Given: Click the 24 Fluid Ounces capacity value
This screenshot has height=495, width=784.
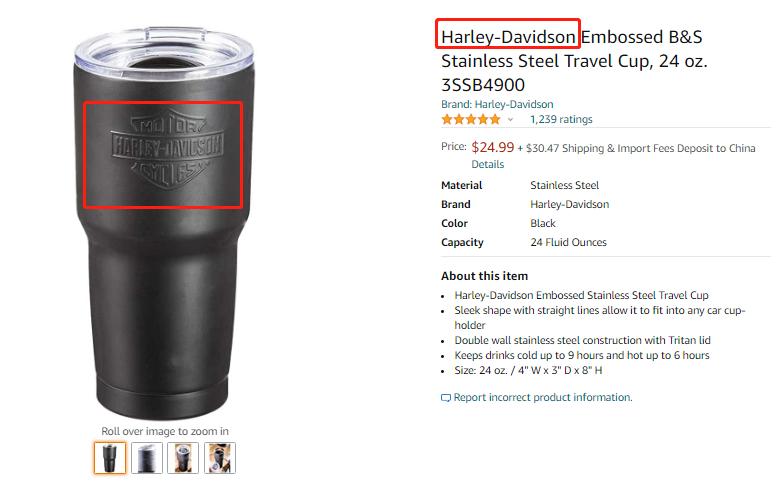Looking at the screenshot, I should 568,242.
